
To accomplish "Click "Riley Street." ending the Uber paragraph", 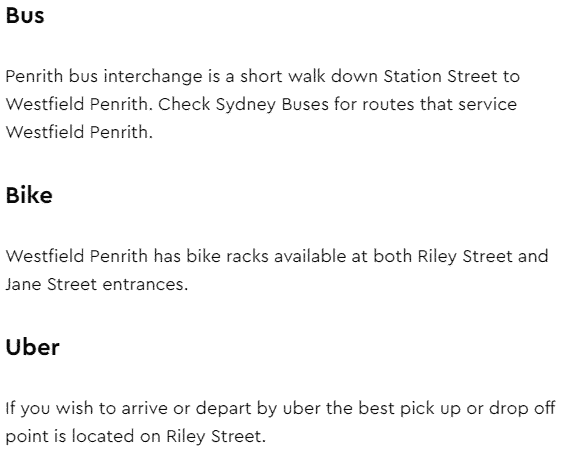I will pyautogui.click(x=216, y=436).
